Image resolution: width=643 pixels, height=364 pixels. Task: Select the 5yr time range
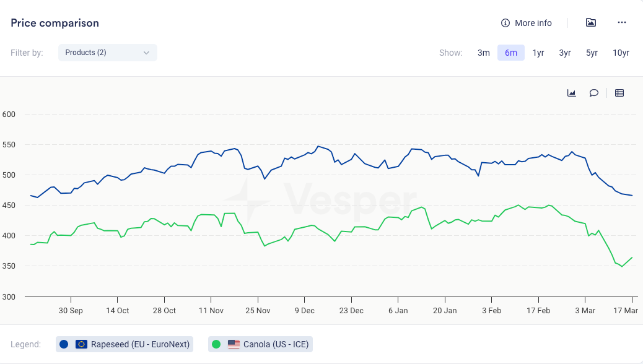pos(592,53)
